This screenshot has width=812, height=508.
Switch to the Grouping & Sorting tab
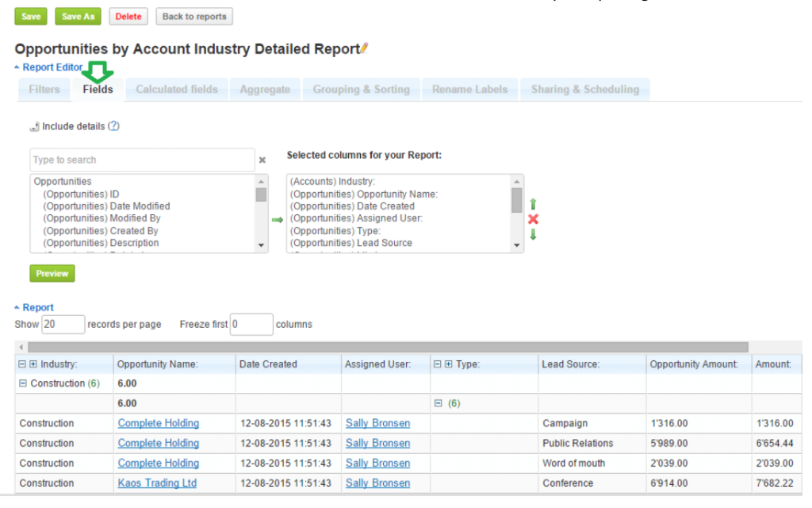361,89
